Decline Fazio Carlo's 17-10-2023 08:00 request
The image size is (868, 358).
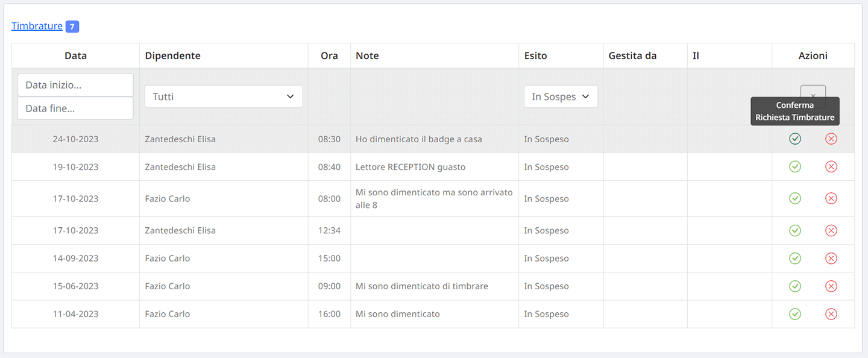click(x=831, y=198)
